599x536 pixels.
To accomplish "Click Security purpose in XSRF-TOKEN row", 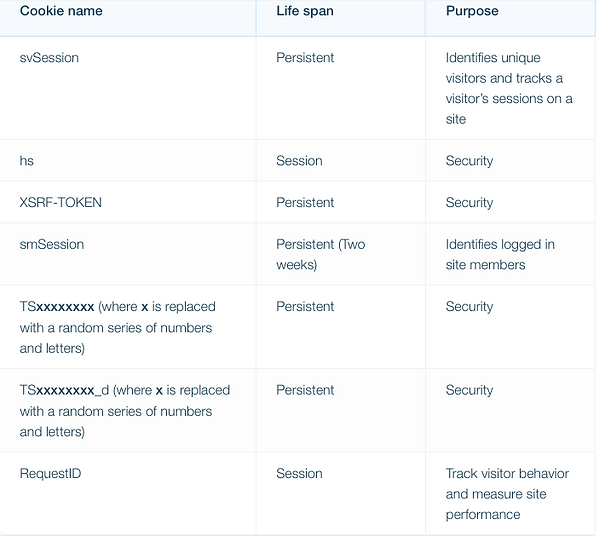I will (x=469, y=202).
